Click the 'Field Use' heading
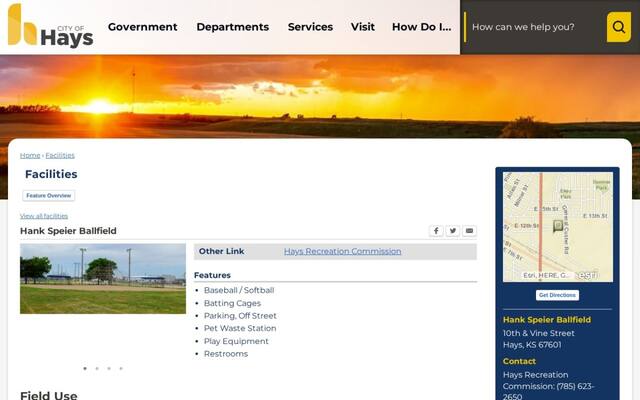The height and width of the screenshot is (400, 640). click(49, 395)
